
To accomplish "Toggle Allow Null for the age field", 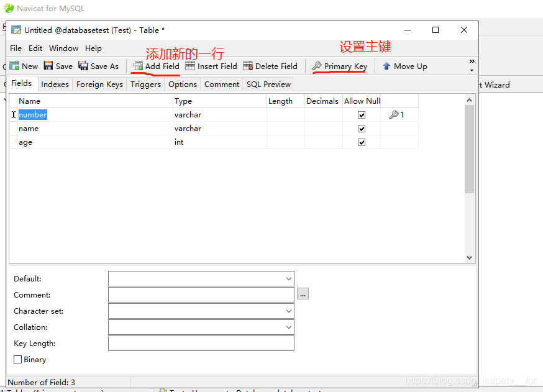I will click(362, 142).
